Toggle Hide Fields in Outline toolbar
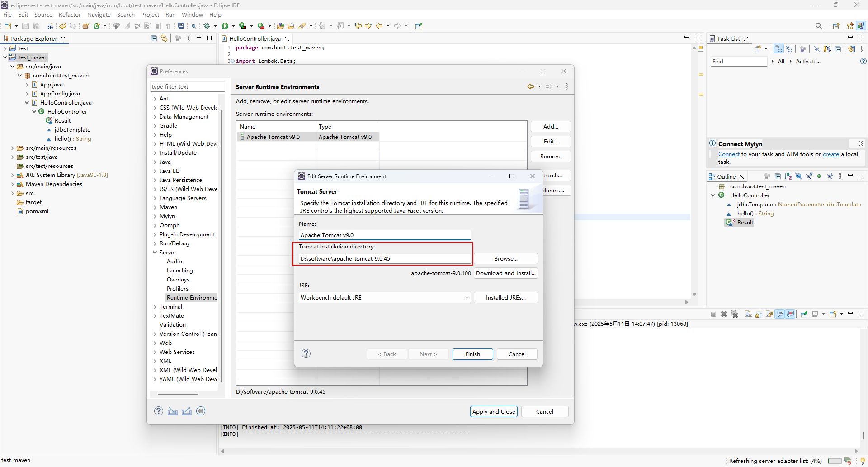Screen dimensions: 868x467 coord(798,176)
